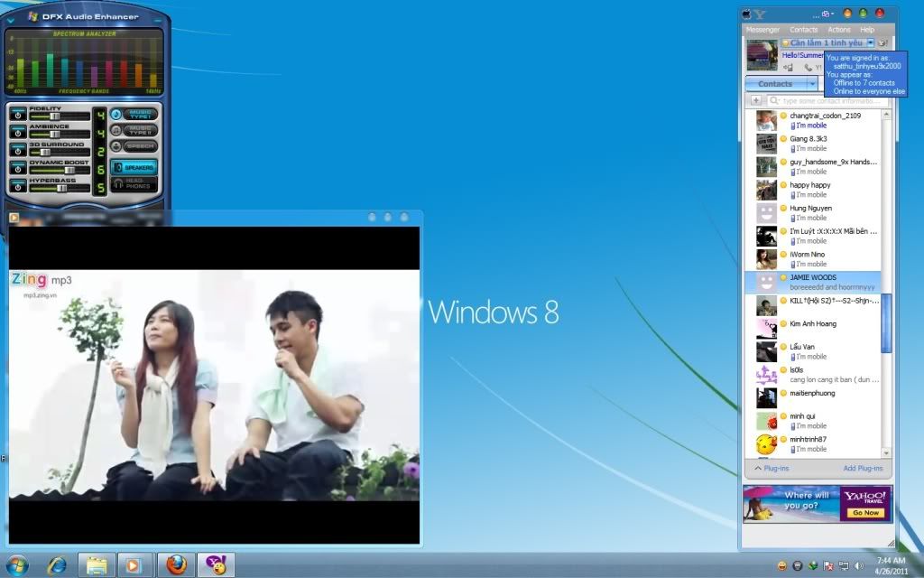Click the contact list scroll up arrow
924x578 pixels.
(x=886, y=115)
